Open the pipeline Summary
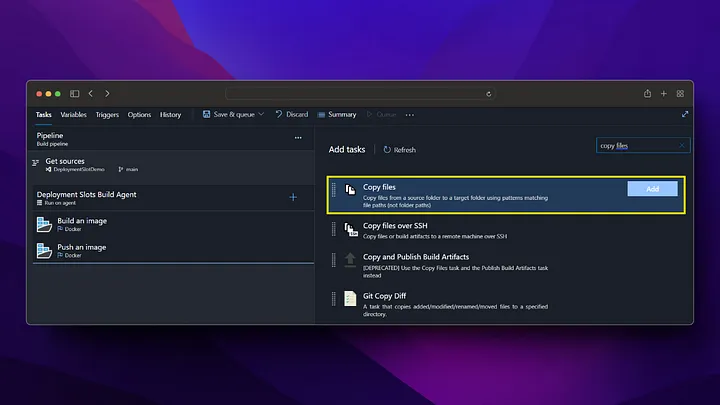 (337, 114)
